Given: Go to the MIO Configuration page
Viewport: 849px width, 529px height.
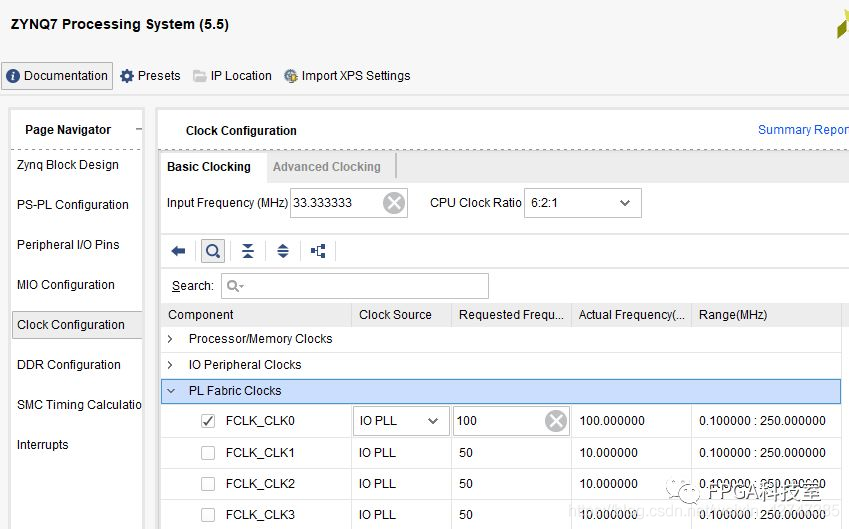Looking at the screenshot, I should (66, 285).
